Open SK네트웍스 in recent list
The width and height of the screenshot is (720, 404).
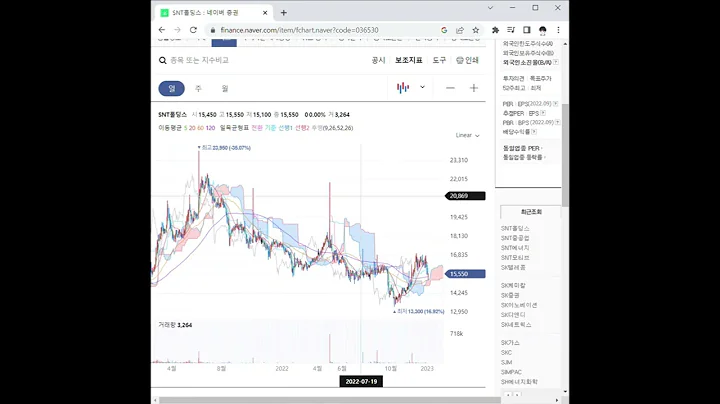tap(516, 325)
